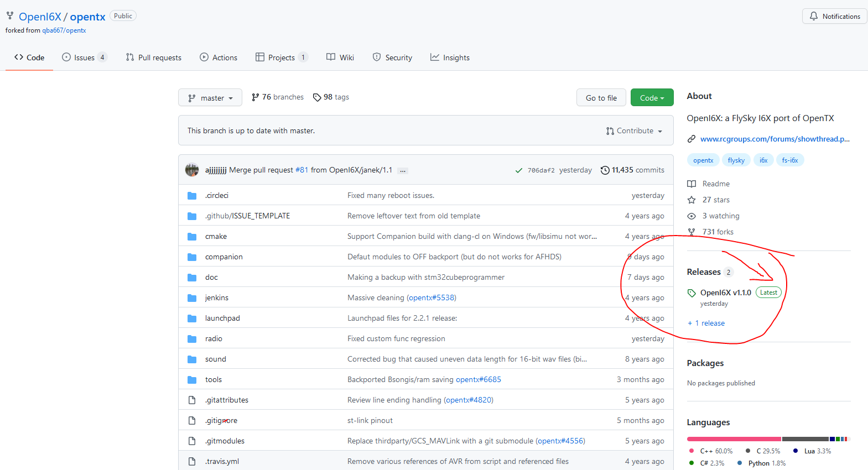Screen dimensions: 868x470
Task: Expand the commit message ellipsis
Action: (403, 170)
